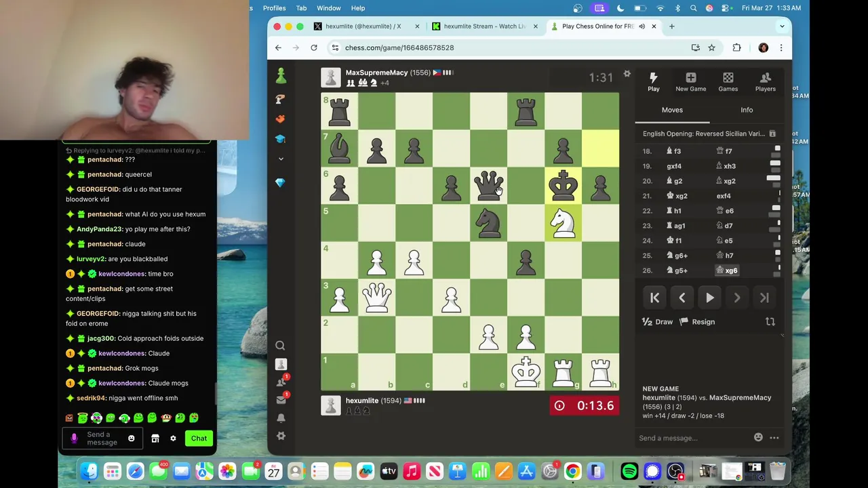This screenshot has width=868, height=488.
Task: Toggle the Wi-Fi menu bar icon
Action: click(660, 8)
